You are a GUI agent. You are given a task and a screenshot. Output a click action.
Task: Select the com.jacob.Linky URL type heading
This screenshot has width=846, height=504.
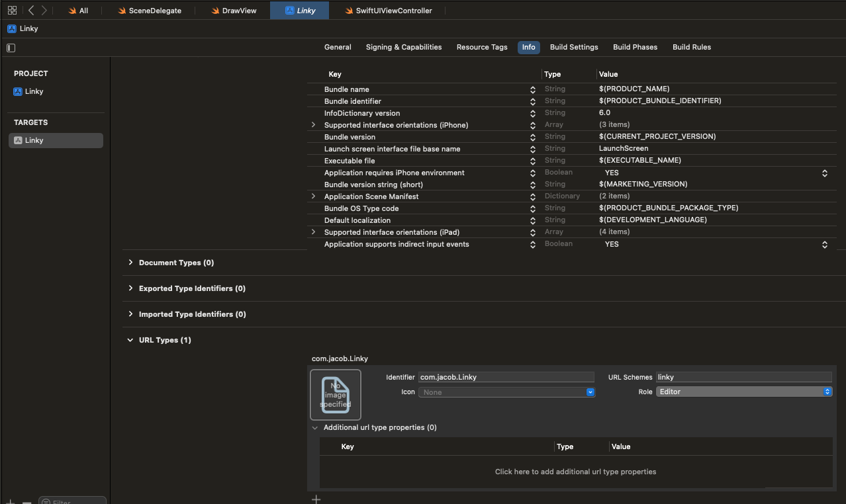coord(340,358)
